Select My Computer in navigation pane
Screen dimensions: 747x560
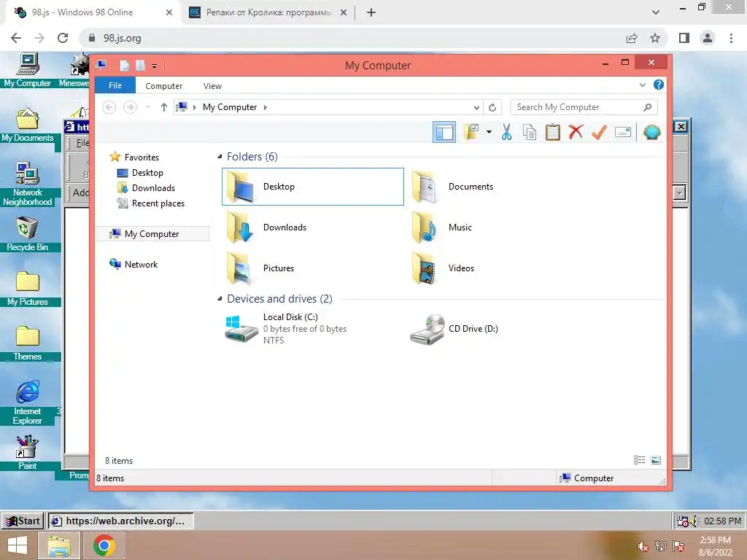click(152, 234)
